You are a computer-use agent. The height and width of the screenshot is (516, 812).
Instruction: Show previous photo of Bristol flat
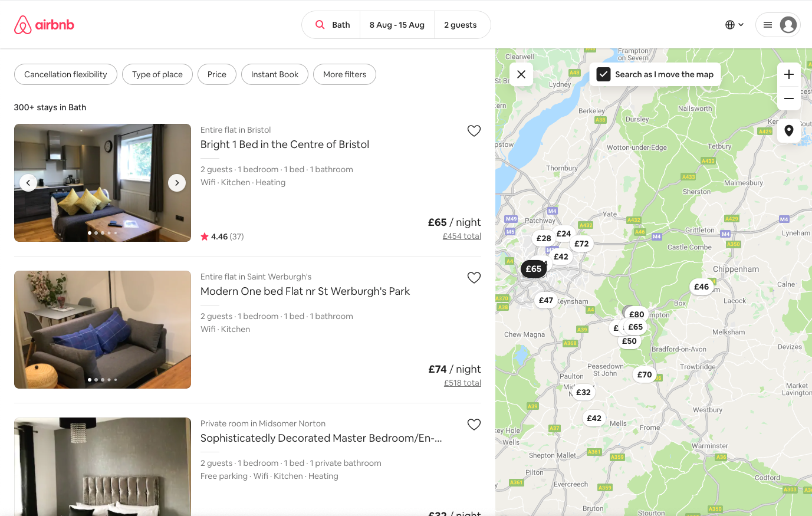(x=28, y=183)
